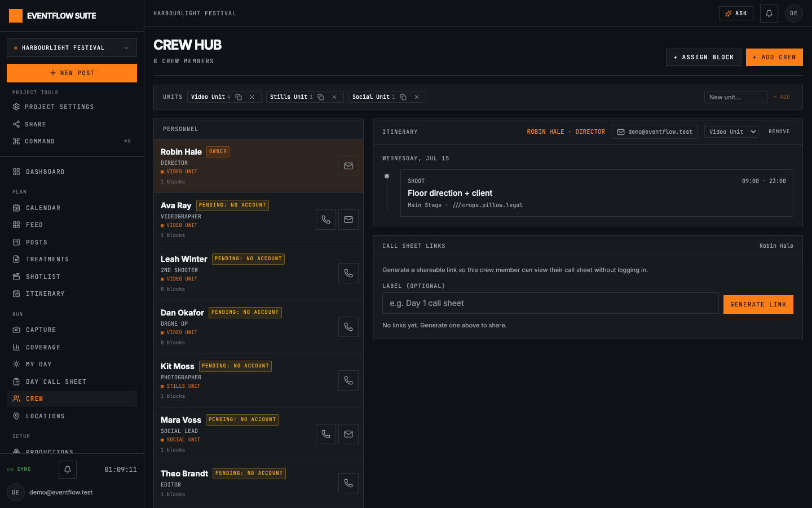Image resolution: width=812 pixels, height=508 pixels.
Task: Call Dan Okafor via phone icon
Action: tap(348, 327)
